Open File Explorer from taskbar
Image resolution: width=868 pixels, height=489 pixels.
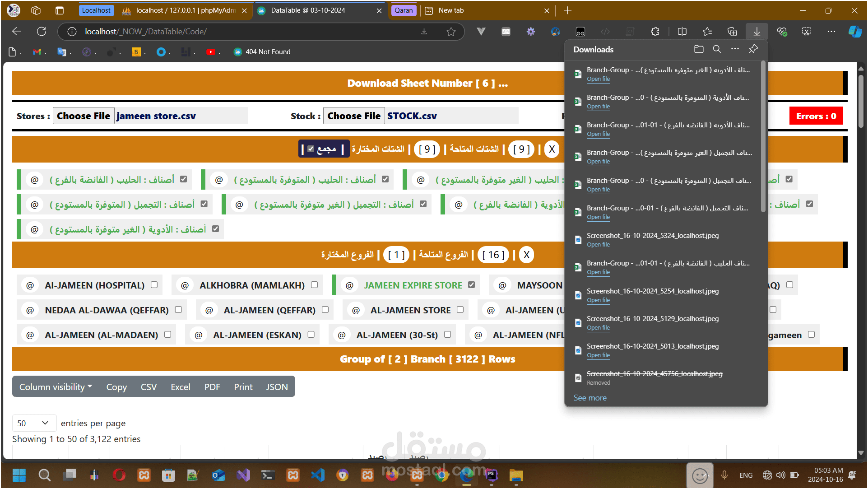pyautogui.click(x=516, y=475)
